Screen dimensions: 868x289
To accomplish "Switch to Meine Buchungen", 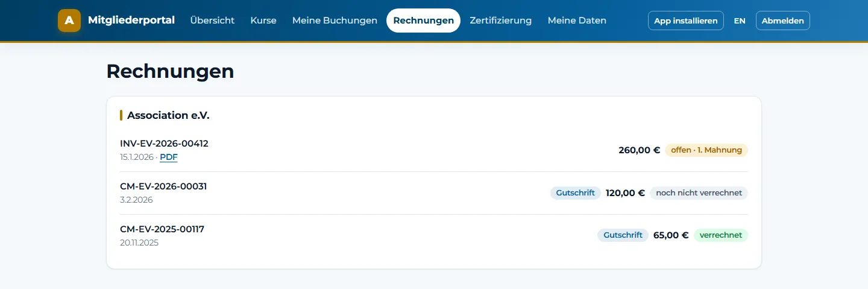I will [x=335, y=21].
